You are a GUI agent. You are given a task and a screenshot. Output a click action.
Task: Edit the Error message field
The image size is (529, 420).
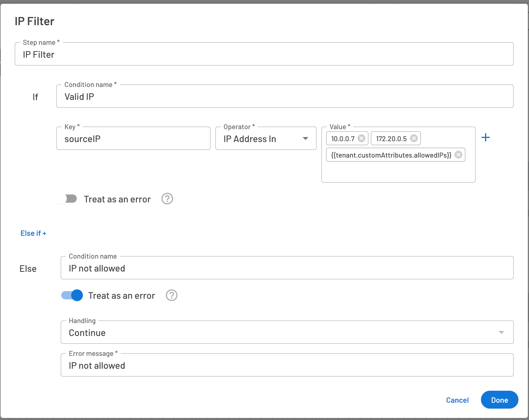tap(286, 365)
